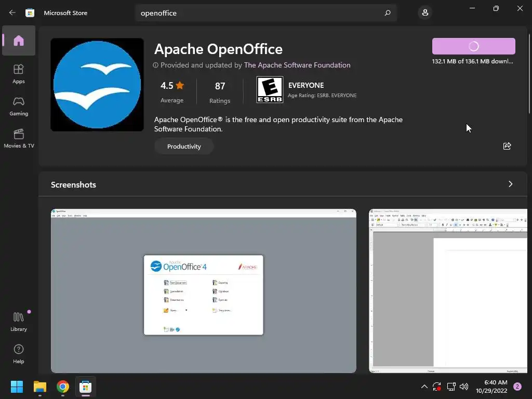This screenshot has height=399, width=532.
Task: Open the Windows Start menu
Action: pyautogui.click(x=17, y=387)
